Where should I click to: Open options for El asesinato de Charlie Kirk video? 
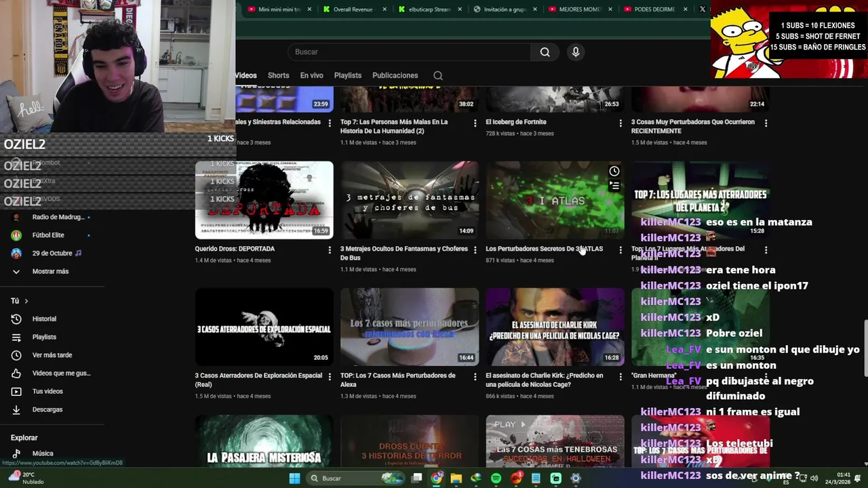(x=620, y=377)
